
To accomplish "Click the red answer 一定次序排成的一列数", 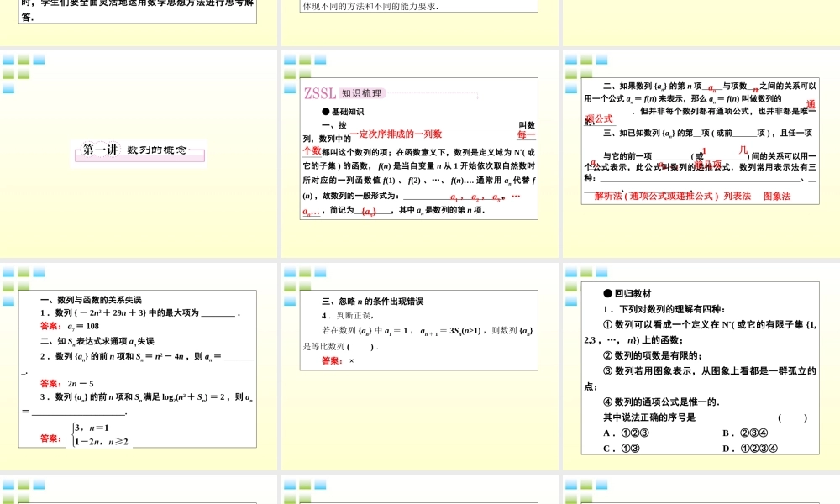I will [396, 134].
